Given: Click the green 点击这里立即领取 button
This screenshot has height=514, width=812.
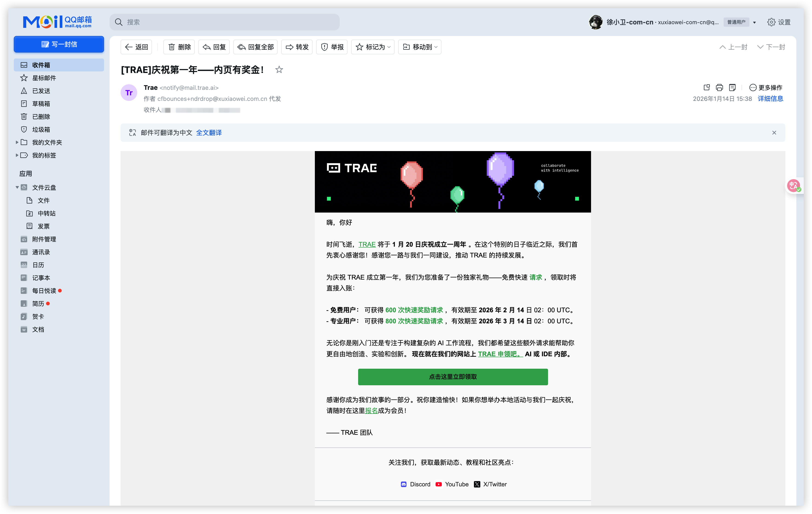Looking at the screenshot, I should [452, 377].
